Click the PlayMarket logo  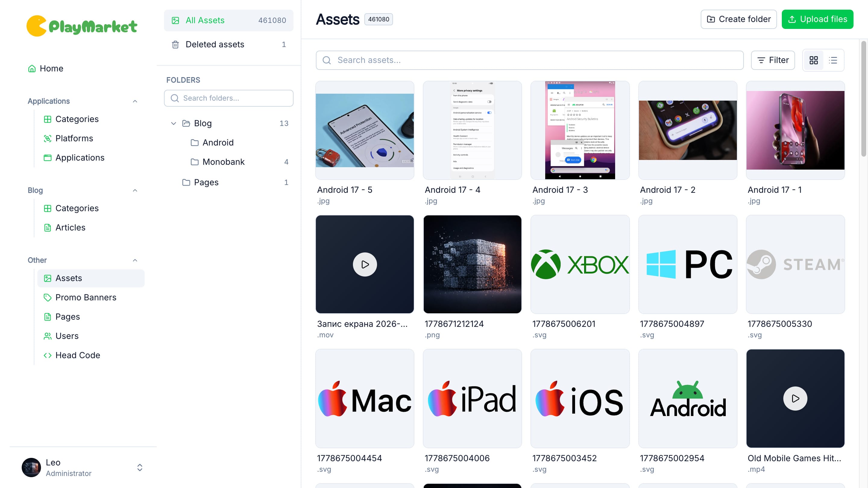tap(82, 26)
